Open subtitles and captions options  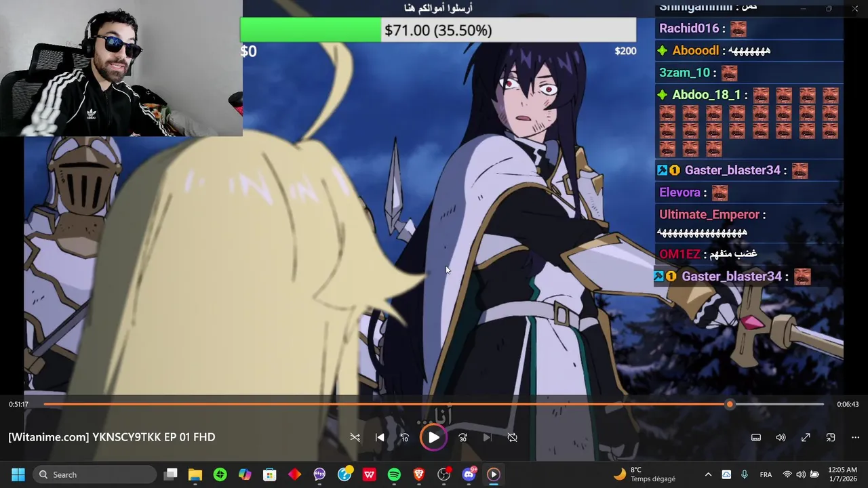[756, 438]
